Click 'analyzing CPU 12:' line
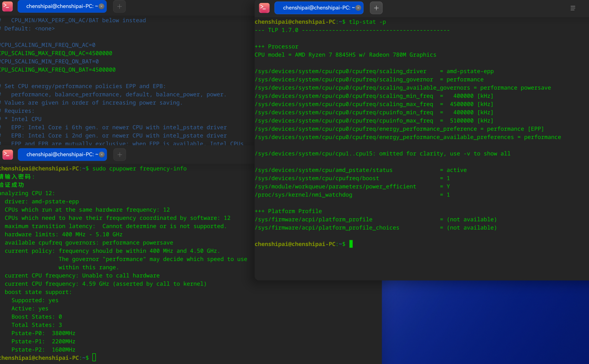Viewport: 589px width, 364px height. pyautogui.click(x=27, y=193)
